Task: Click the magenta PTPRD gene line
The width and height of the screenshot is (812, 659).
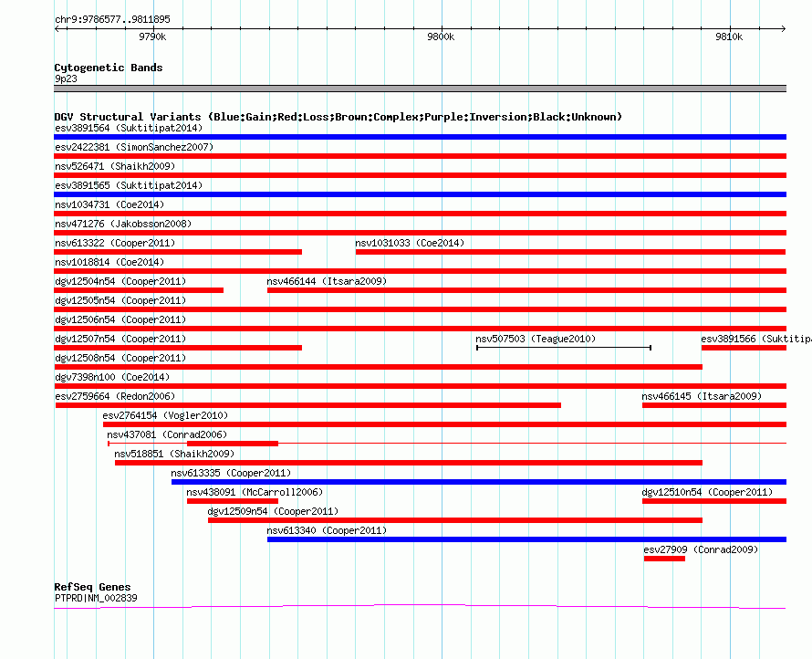Action: (420, 606)
